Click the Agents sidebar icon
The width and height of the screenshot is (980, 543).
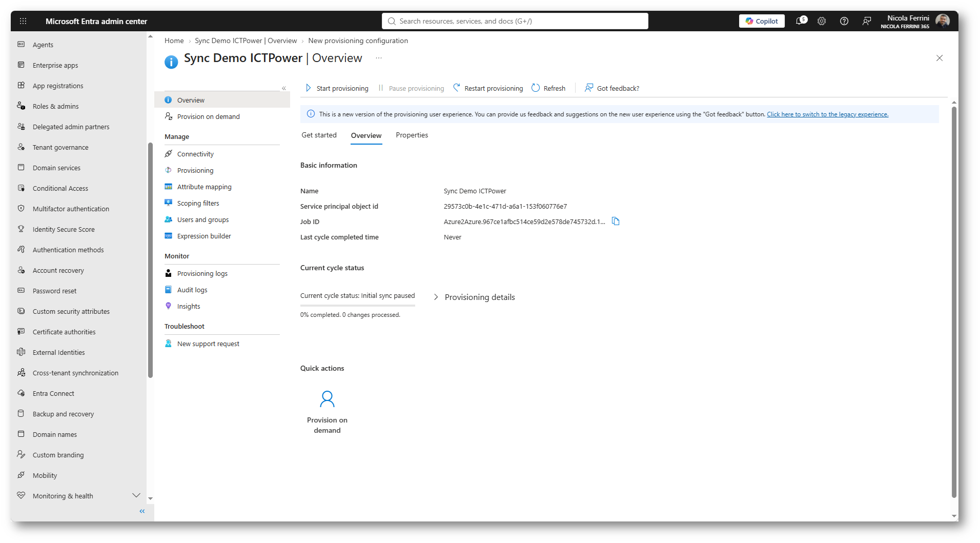(21, 45)
